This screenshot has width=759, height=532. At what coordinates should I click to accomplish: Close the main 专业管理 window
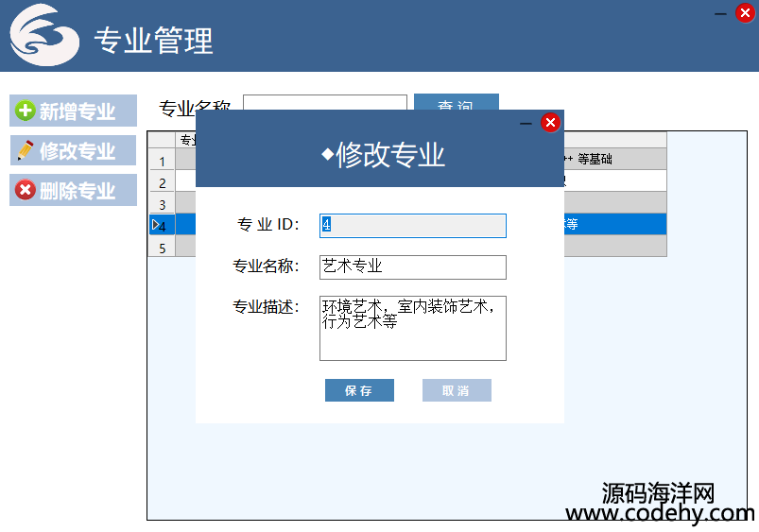pyautogui.click(x=746, y=13)
